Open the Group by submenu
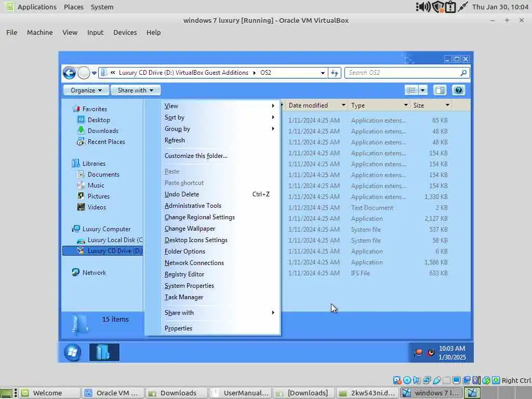 pos(220,129)
